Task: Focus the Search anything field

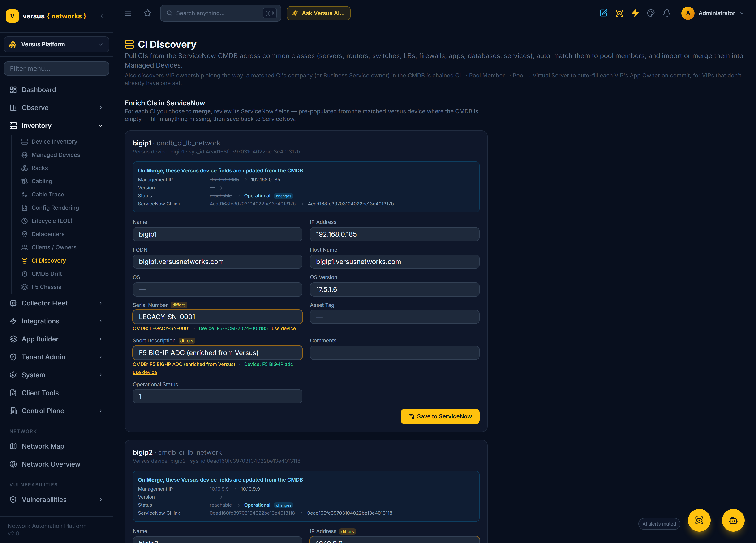Action: [220, 13]
